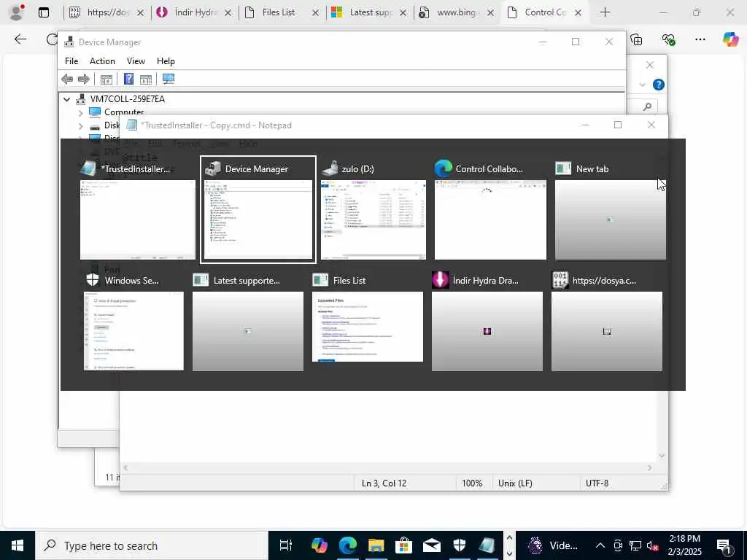This screenshot has width=747, height=560.
Task: Switch to the Windows Se... thumbnail
Action: (x=133, y=322)
